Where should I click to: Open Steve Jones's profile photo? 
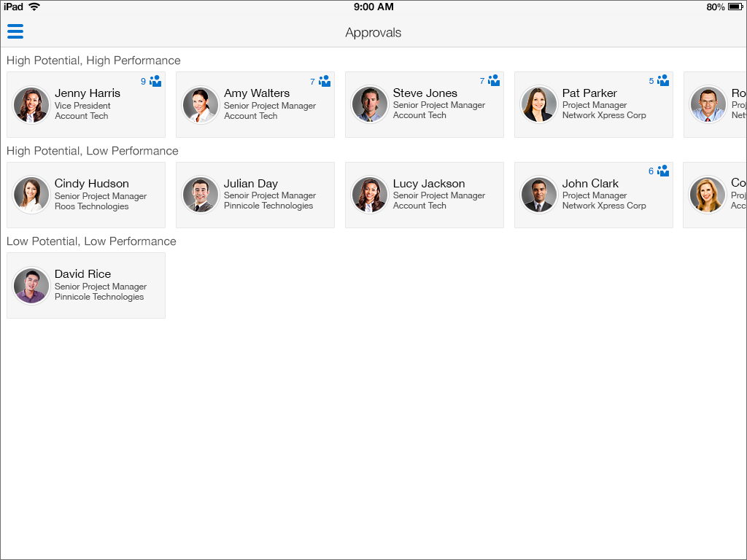pyautogui.click(x=370, y=104)
